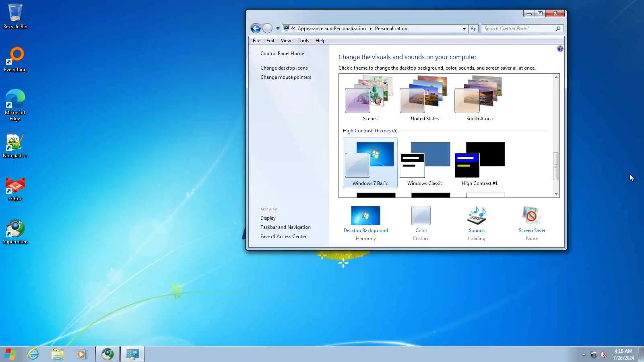
Task: Expand the address bar history dropdown
Action: [x=464, y=29]
